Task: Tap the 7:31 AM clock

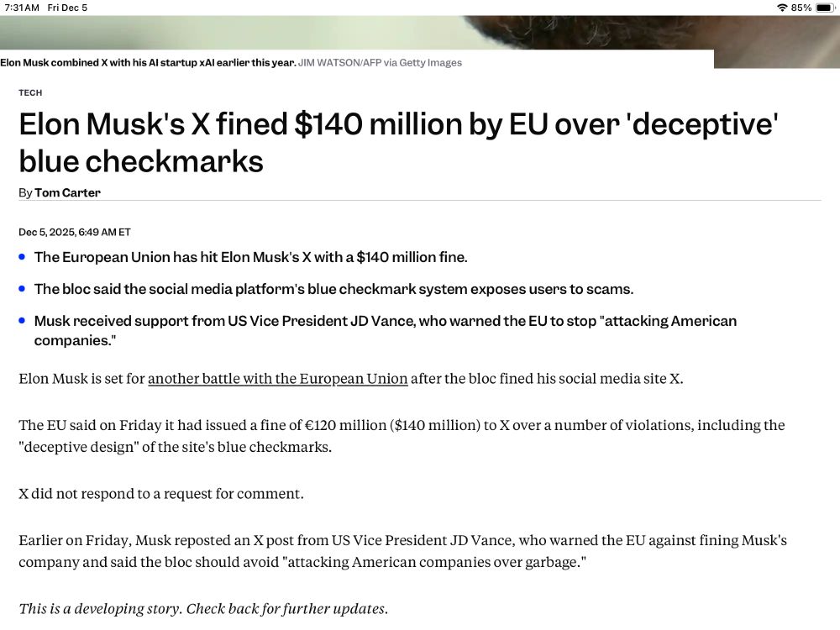Action: tap(22, 8)
